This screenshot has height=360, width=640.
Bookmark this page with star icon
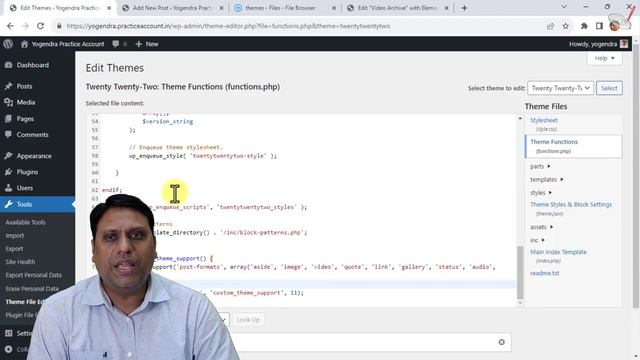pos(566,26)
